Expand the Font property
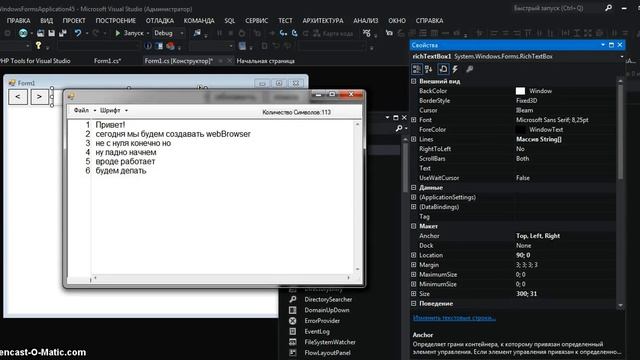Image resolution: width=640 pixels, height=360 pixels. 413,120
